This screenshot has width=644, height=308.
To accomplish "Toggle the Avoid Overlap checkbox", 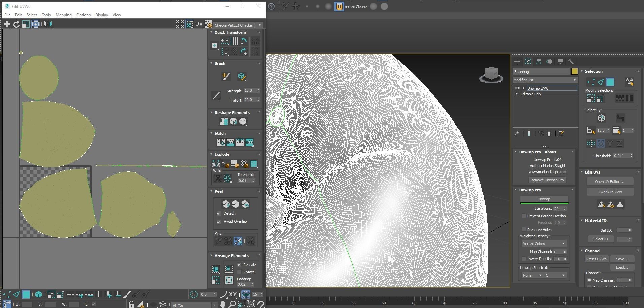I will [x=219, y=222].
